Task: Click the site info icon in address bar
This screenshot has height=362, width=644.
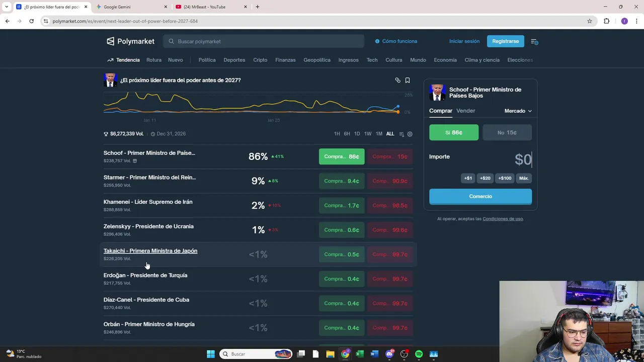Action: pyautogui.click(x=46, y=21)
